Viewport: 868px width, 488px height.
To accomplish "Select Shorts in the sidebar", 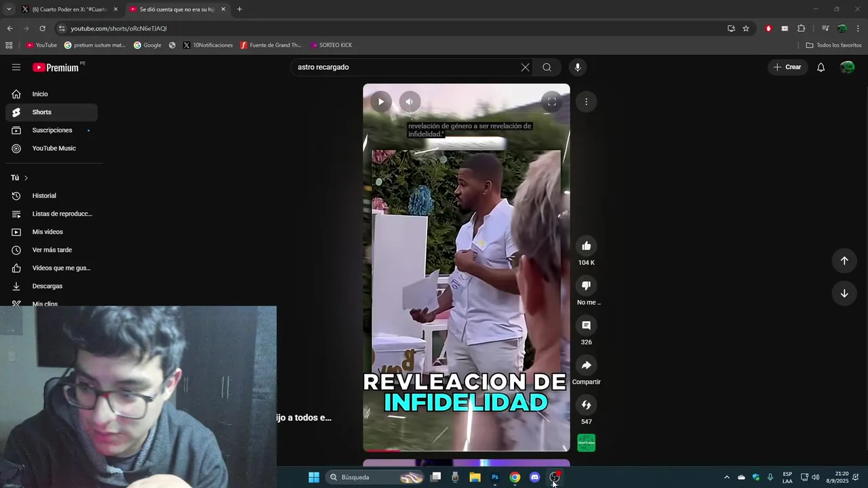I will click(52, 112).
